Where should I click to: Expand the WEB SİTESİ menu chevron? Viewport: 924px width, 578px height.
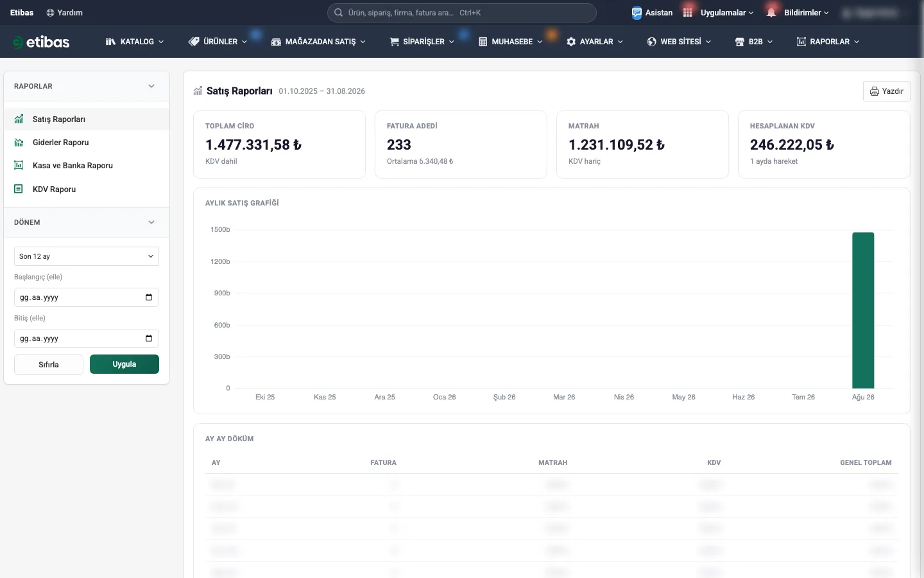708,42
